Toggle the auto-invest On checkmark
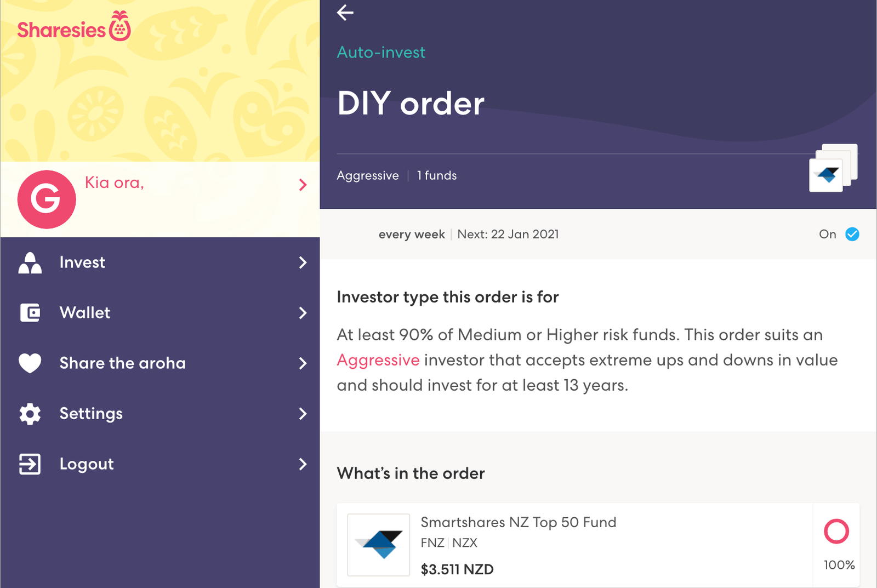Screen dimensions: 877x588 (852, 235)
